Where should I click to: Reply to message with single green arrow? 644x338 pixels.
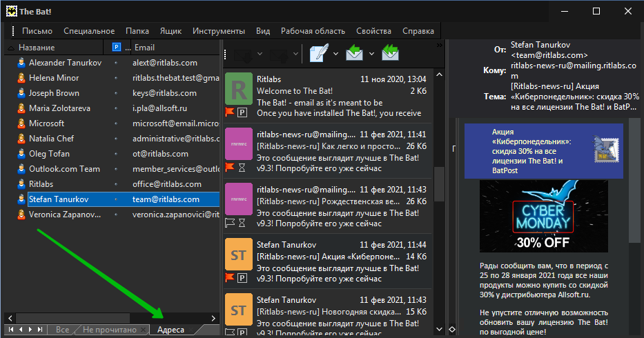(355, 53)
